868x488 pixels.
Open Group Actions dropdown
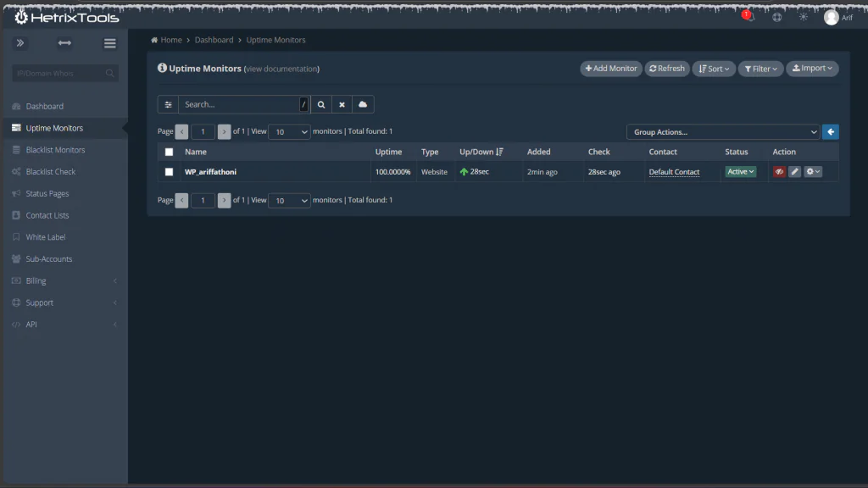pos(723,132)
